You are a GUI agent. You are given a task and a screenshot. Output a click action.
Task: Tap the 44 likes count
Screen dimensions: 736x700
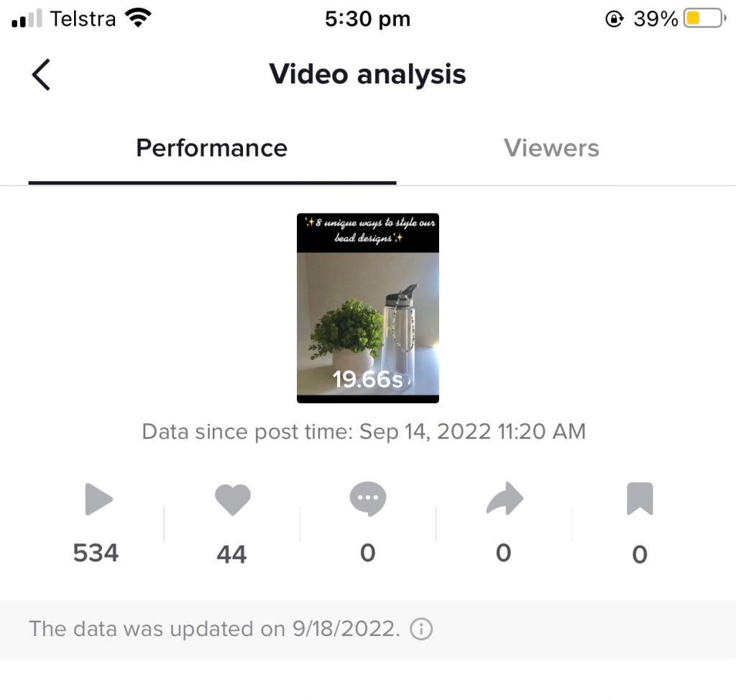click(x=231, y=554)
